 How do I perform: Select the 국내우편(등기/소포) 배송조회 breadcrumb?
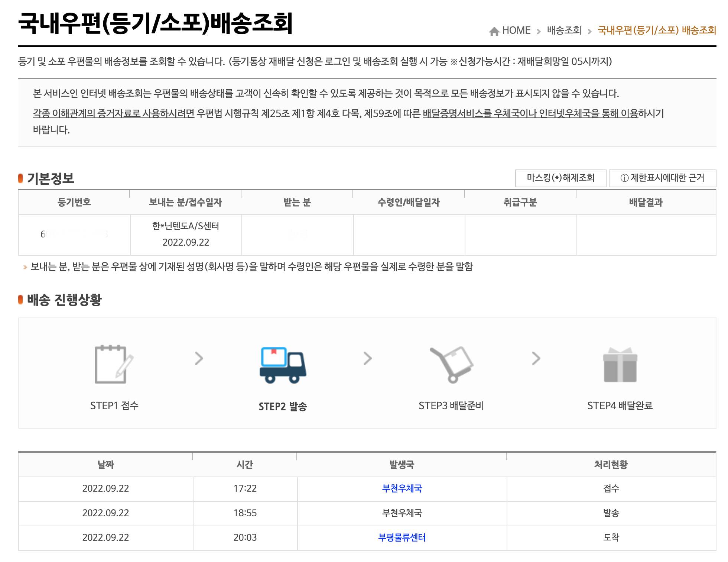tap(657, 30)
